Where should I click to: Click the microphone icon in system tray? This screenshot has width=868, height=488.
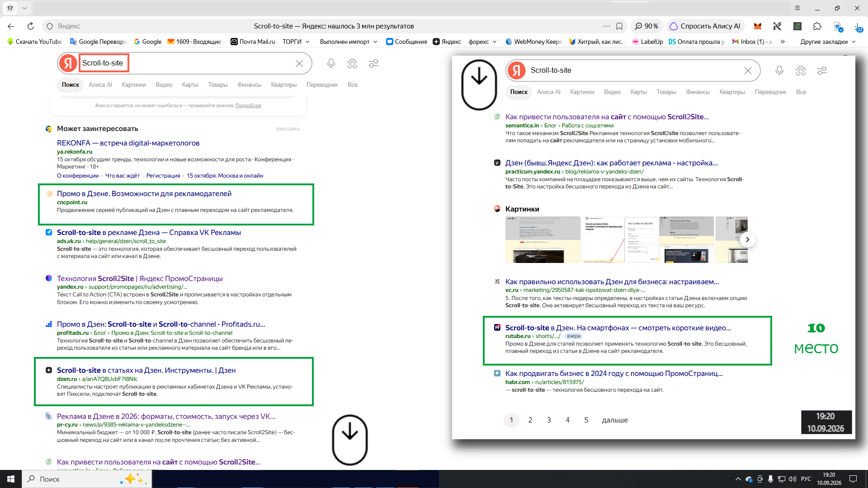click(770, 479)
